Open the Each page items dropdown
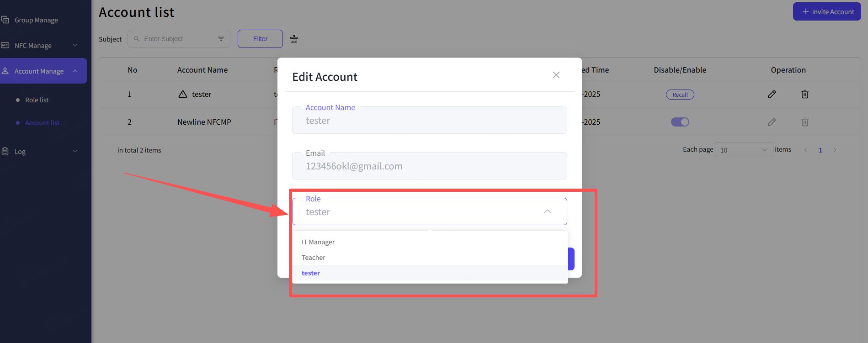The height and width of the screenshot is (343, 868). [743, 150]
